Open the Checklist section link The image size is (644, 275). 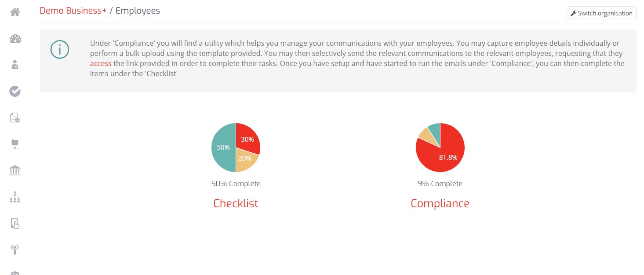pyautogui.click(x=236, y=203)
